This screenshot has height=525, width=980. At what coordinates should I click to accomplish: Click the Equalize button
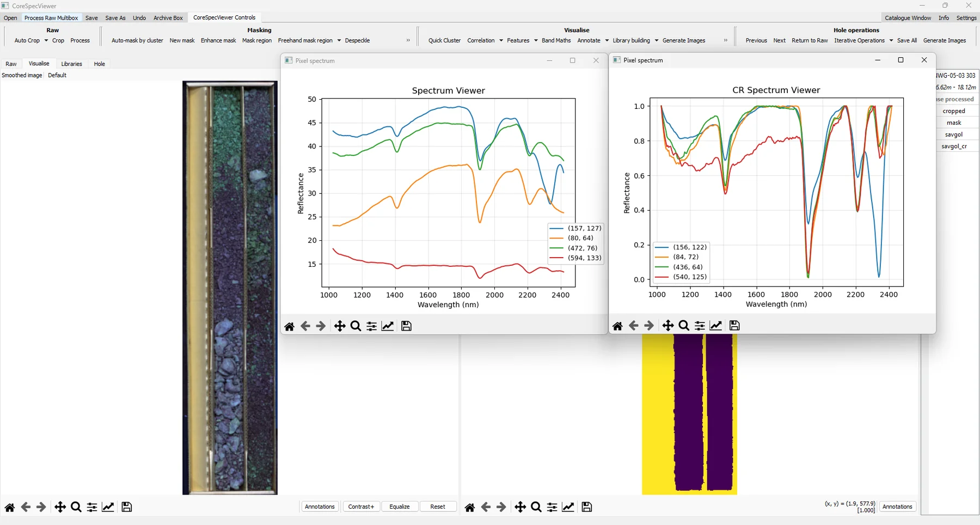(400, 507)
